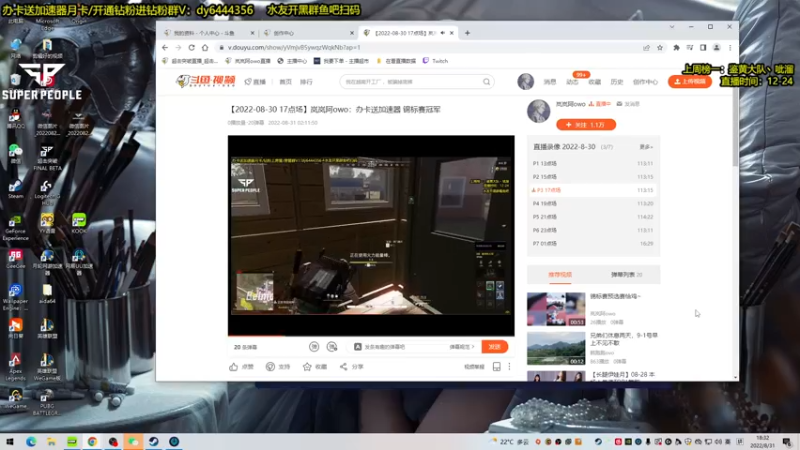Select playlist item P7 01点场
This screenshot has height=450, width=800.
coord(593,243)
